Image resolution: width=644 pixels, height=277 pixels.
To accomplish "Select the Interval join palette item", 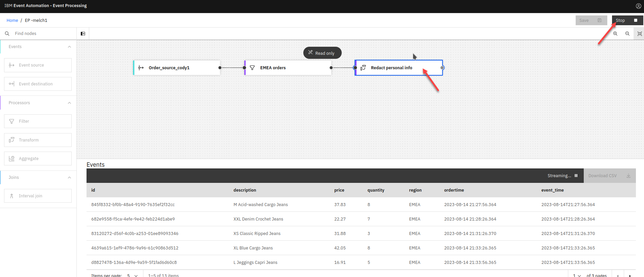I will tap(38, 196).
